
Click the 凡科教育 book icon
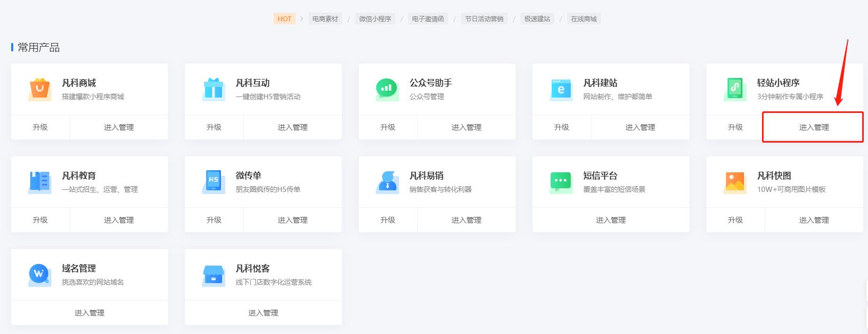tap(40, 182)
